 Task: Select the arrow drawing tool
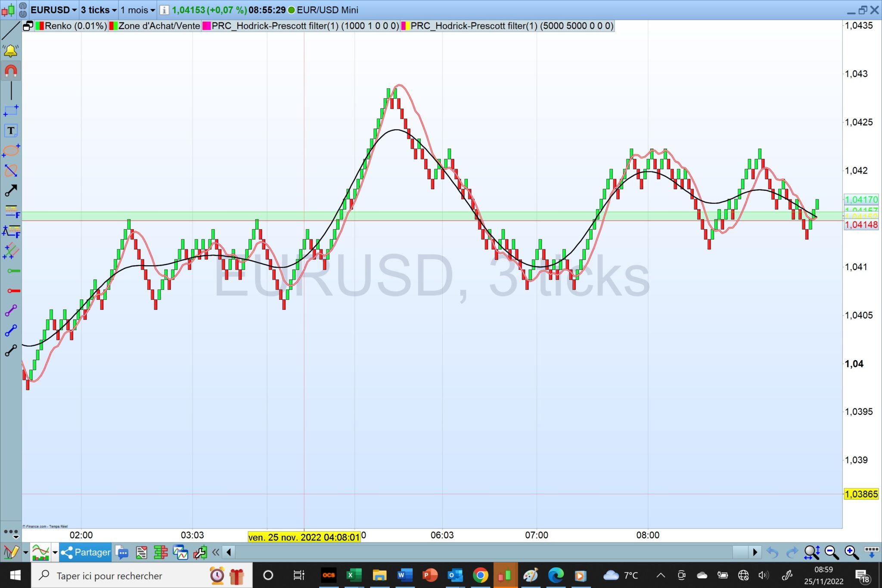pos(11,190)
